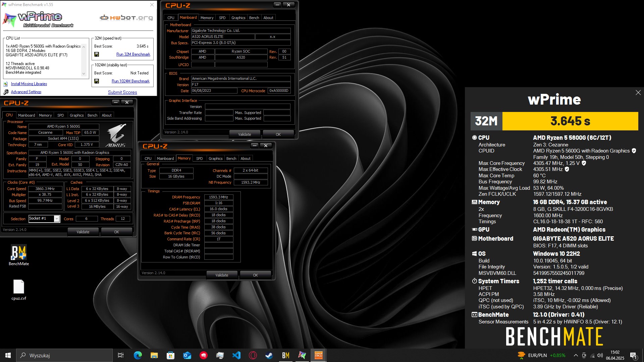The height and width of the screenshot is (362, 644).
Task: Click Validate in the CPU tab window
Action: point(83,232)
